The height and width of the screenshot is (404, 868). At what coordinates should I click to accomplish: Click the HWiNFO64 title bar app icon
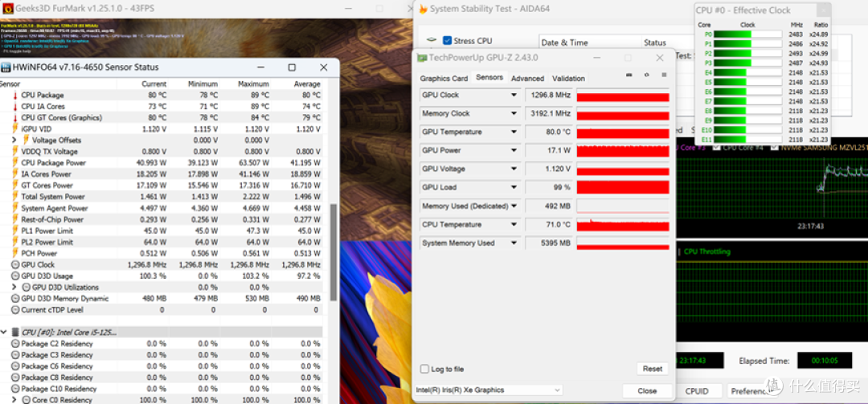click(x=6, y=67)
